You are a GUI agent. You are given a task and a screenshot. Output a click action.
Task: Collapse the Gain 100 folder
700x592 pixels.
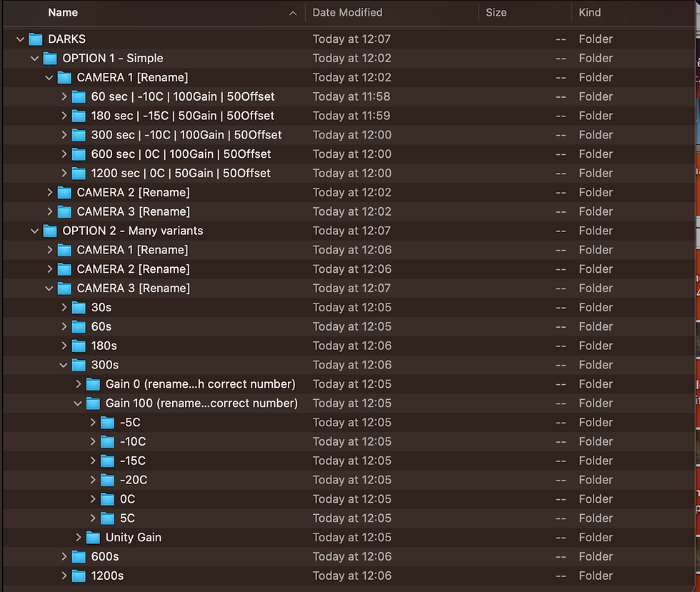click(x=78, y=403)
